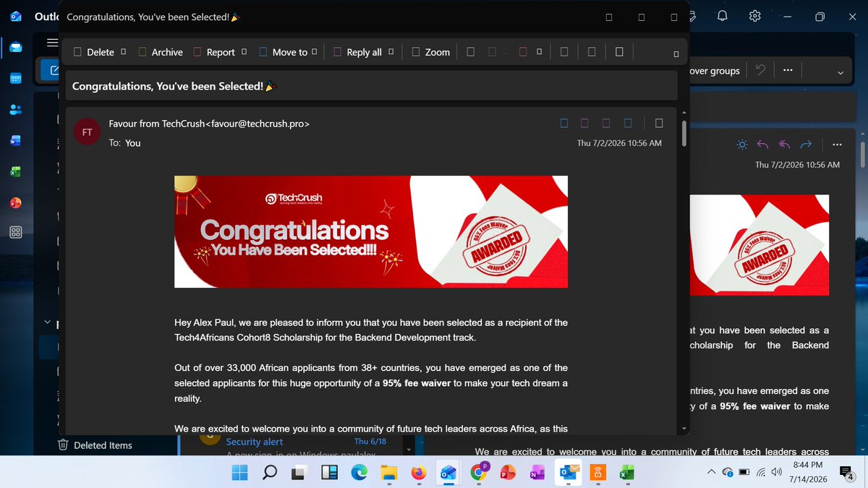This screenshot has height=488, width=868.
Task: Switch to Excel on taskbar
Action: 626,473
